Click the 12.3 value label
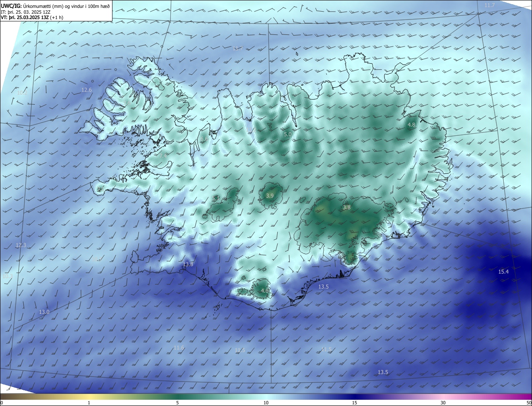This screenshot has height=406, width=532. pos(21,245)
